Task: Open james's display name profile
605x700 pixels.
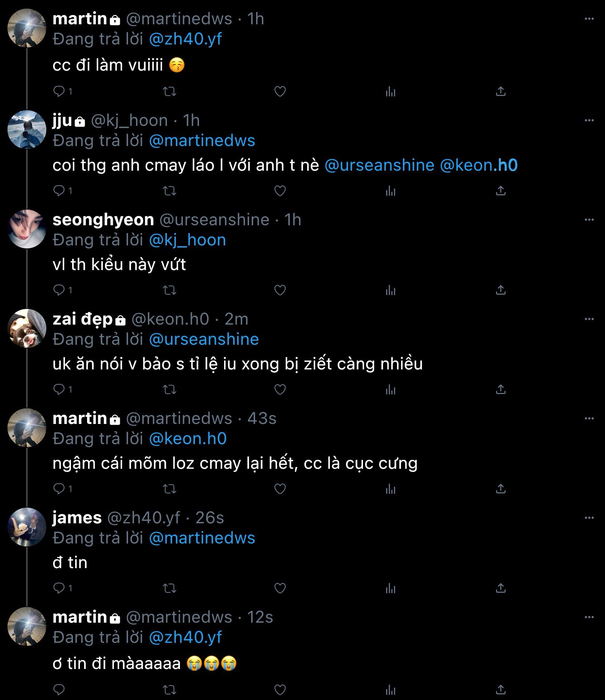Action: click(x=77, y=518)
